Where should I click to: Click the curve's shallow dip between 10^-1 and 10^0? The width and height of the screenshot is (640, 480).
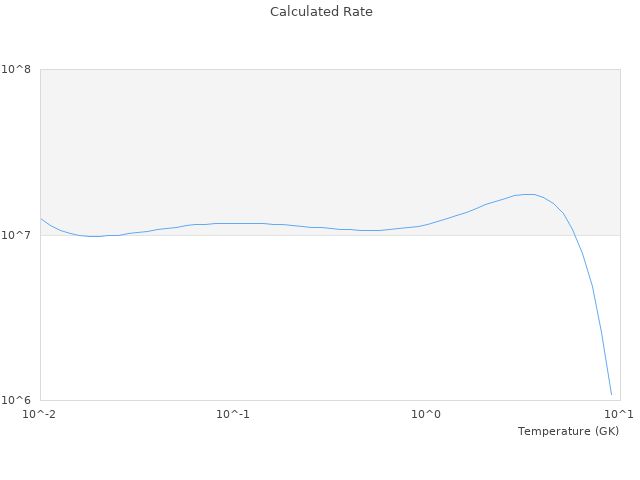tap(370, 230)
